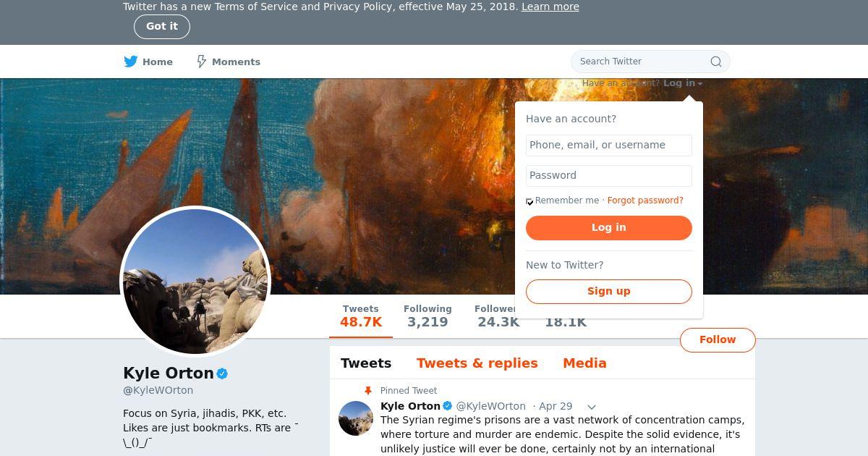Follow the Learn more link
Screen dimensions: 868x456
coord(550,7)
